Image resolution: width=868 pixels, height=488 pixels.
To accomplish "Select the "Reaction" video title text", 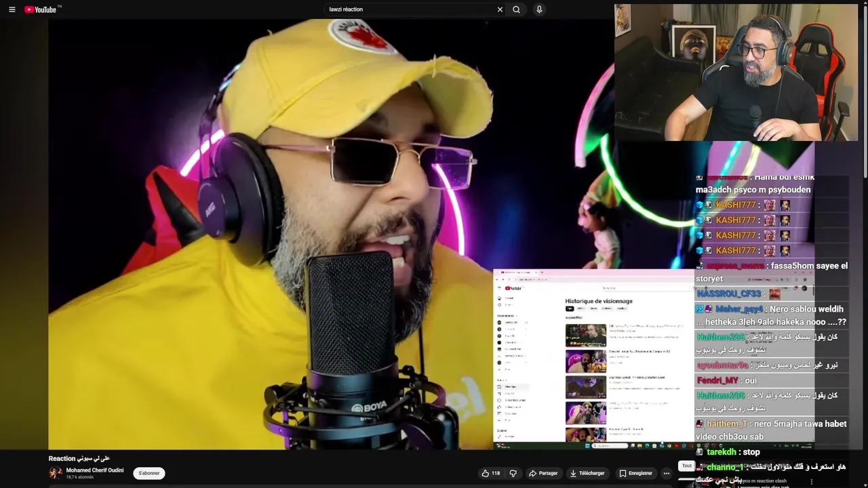I will pyautogui.click(x=79, y=459).
